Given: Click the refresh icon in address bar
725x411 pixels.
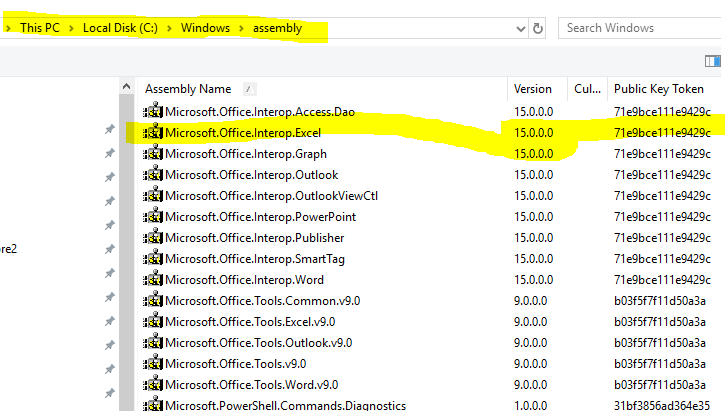Looking at the screenshot, I should [537, 28].
